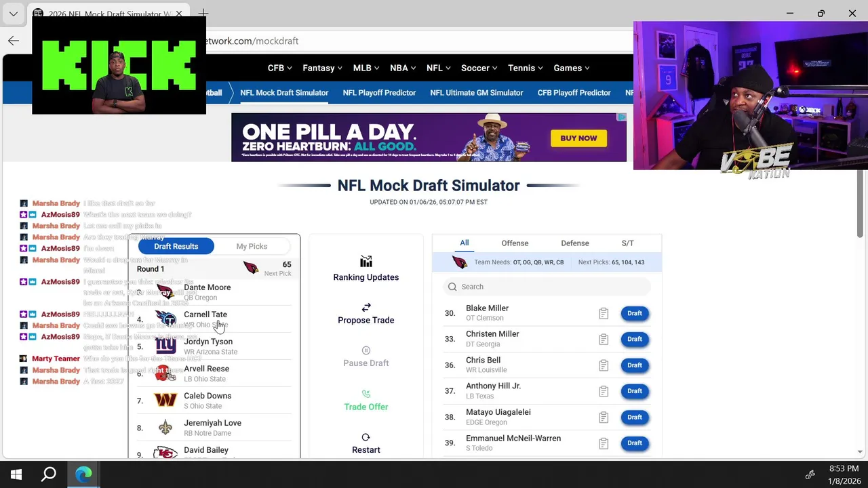Close the ad via the AdChoices icon
868x488 pixels.
point(620,117)
